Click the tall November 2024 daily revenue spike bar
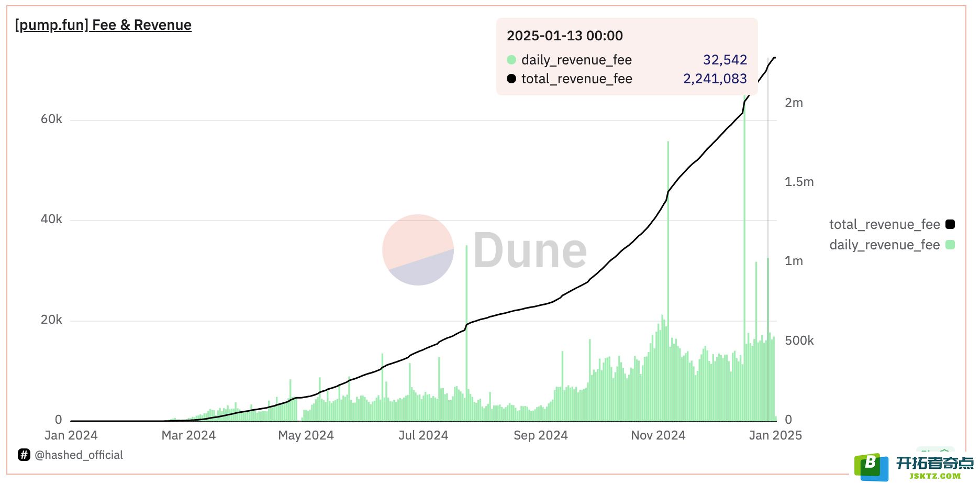 (668, 281)
